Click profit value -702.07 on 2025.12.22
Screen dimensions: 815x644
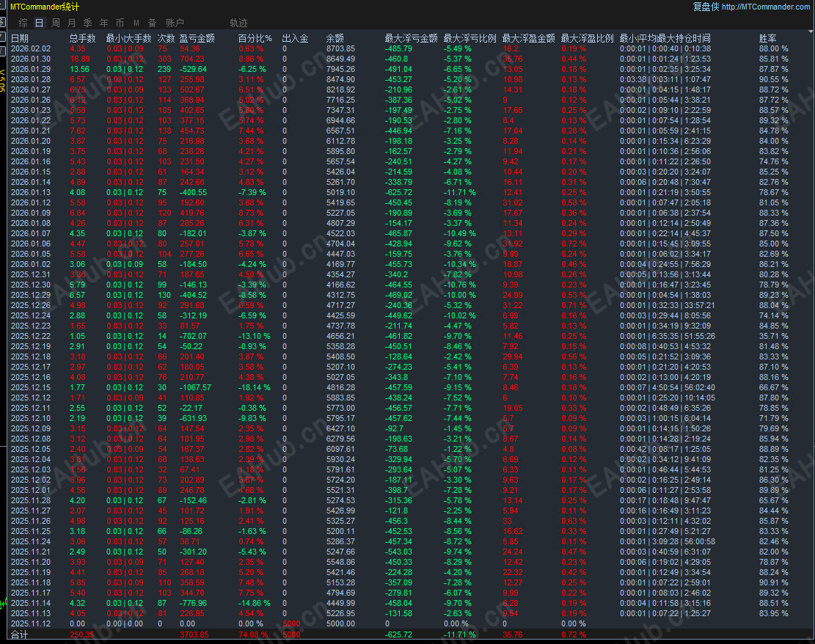193,336
